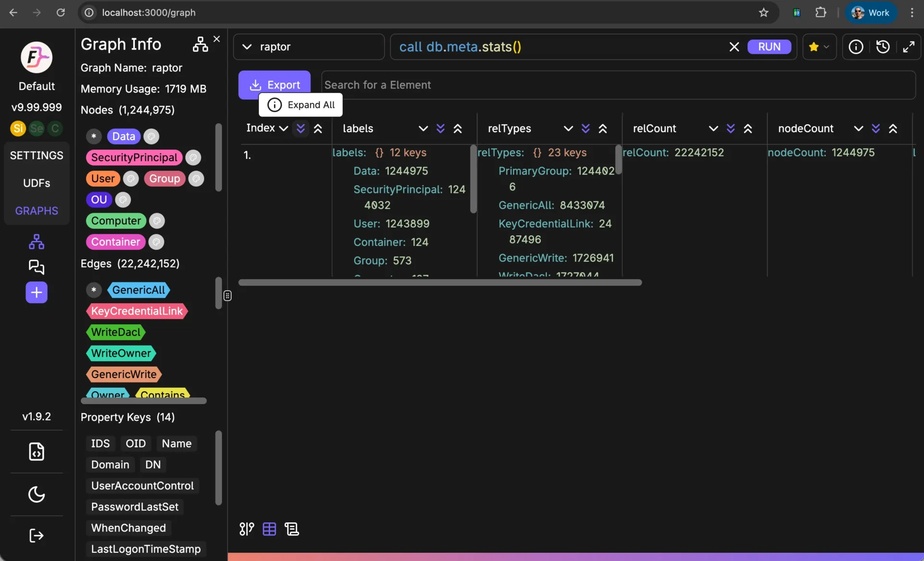Toggle dark mode with the moon icon
The image size is (924, 561).
36,494
